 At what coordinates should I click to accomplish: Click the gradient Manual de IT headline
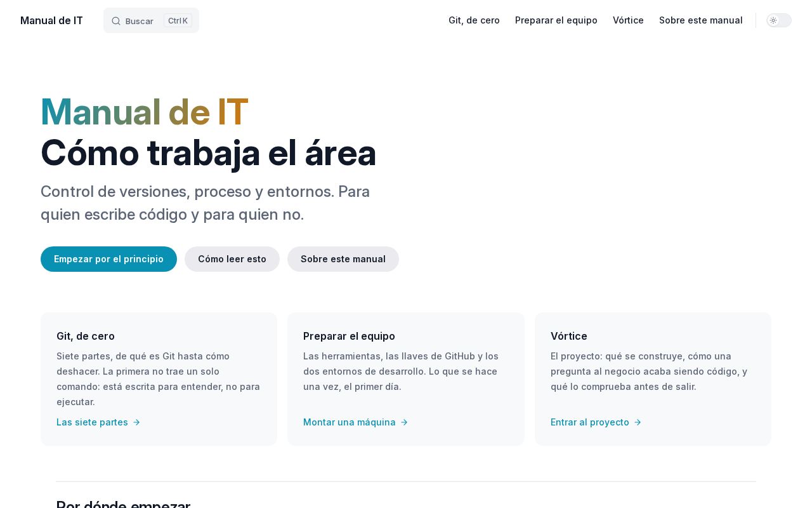coord(144,112)
